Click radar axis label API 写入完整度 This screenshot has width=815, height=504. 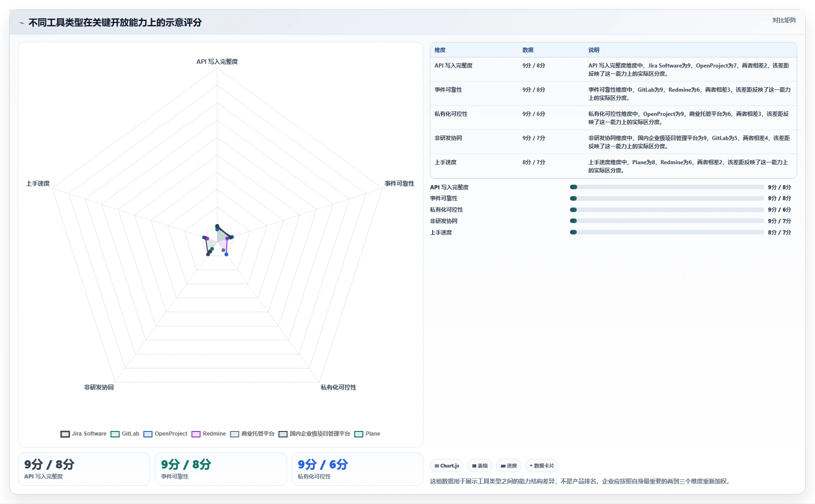pos(217,62)
